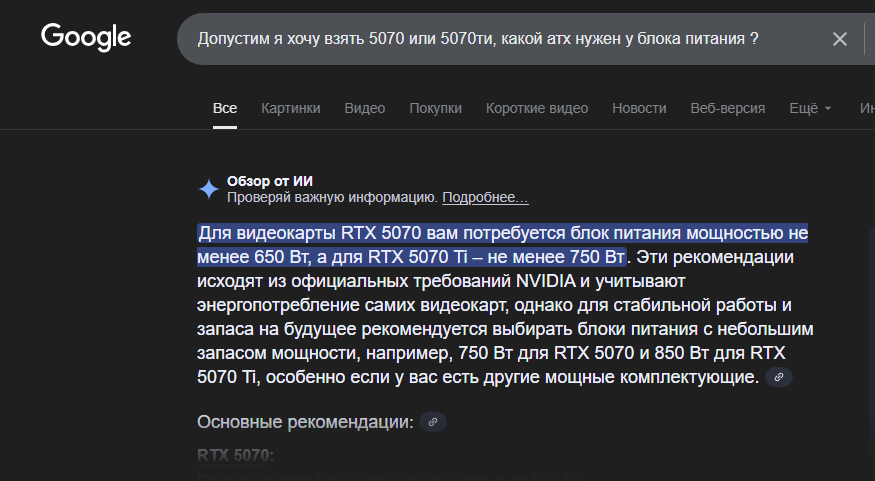Screen dimensions: 875x481
Task: Go to the Новости tab
Action: [x=639, y=108]
